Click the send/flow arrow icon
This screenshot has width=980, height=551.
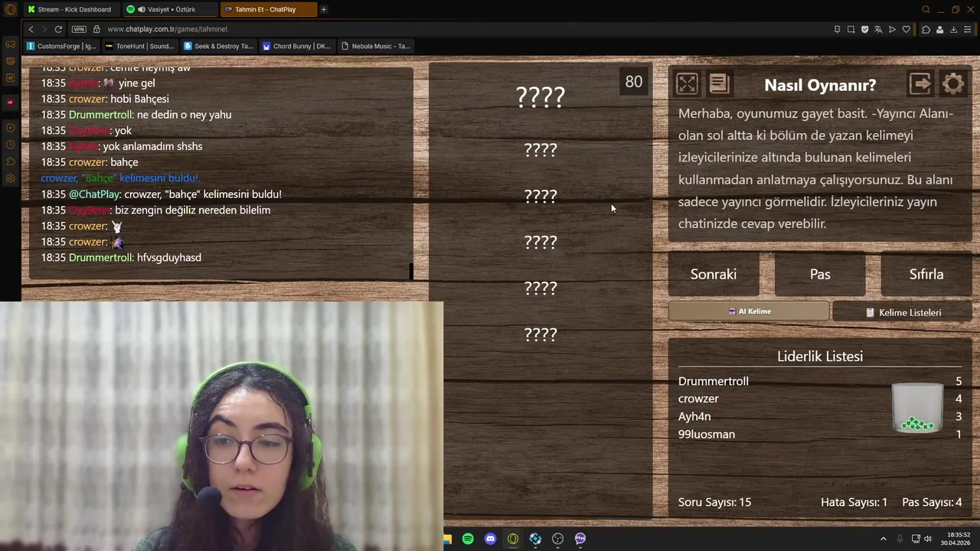892,29
